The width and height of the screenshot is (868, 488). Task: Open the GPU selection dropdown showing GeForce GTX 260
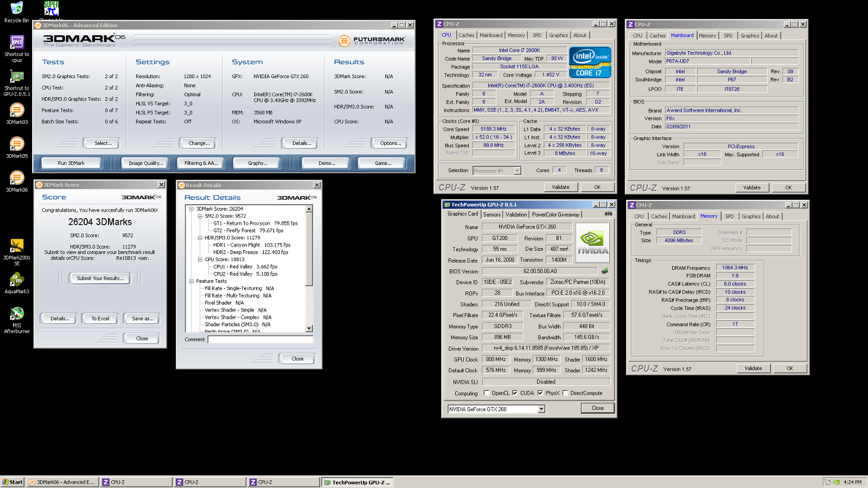click(x=496, y=409)
